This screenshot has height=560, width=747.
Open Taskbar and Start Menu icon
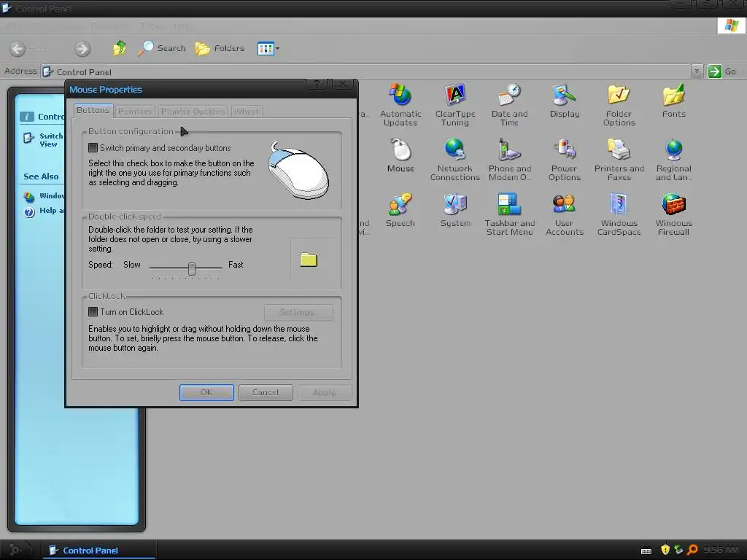509,214
